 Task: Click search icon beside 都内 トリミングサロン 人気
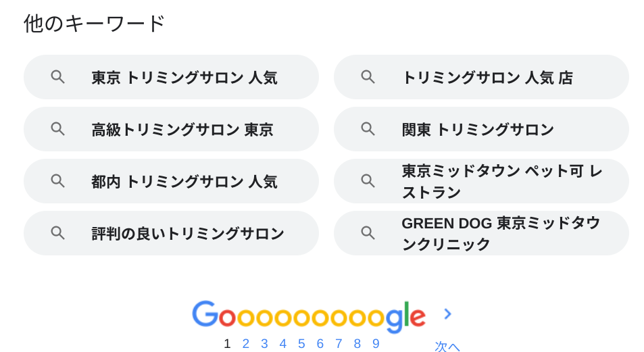pos(57,181)
